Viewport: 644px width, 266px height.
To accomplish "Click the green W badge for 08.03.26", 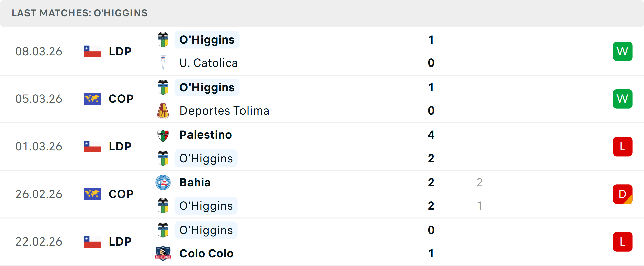I will (623, 51).
